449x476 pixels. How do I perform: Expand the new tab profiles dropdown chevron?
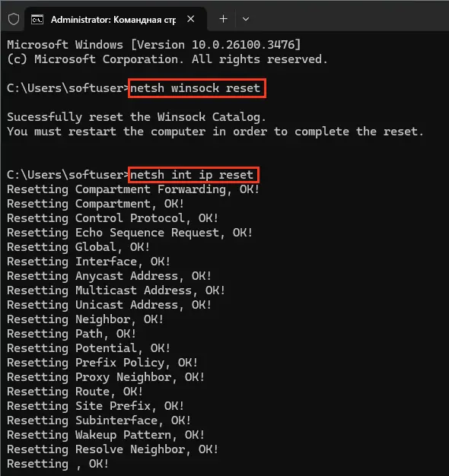click(246, 19)
